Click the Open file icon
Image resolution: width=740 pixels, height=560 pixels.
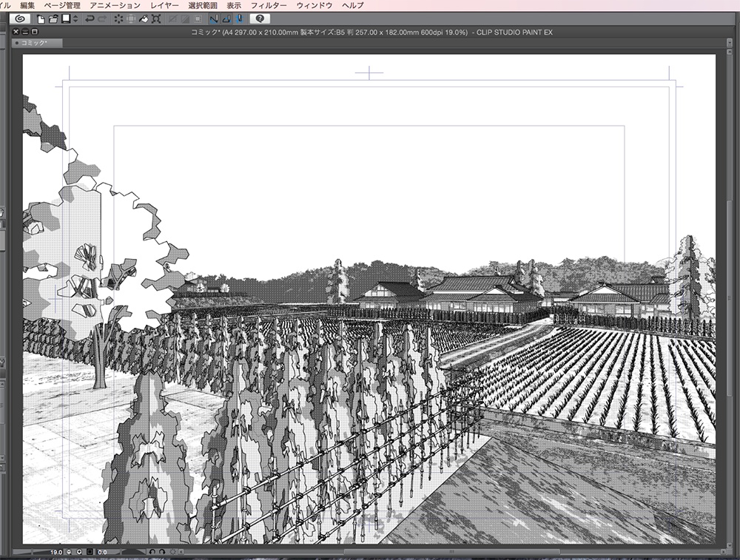tap(52, 21)
